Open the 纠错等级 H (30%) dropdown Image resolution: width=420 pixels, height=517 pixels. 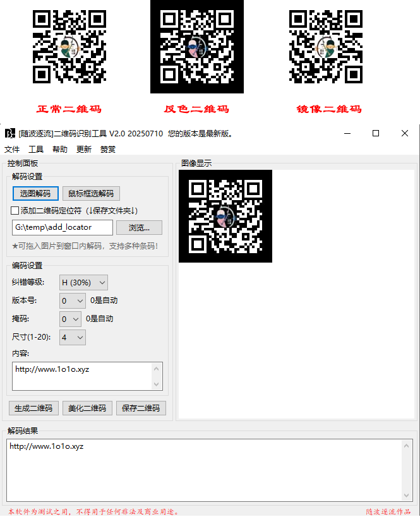point(83,283)
